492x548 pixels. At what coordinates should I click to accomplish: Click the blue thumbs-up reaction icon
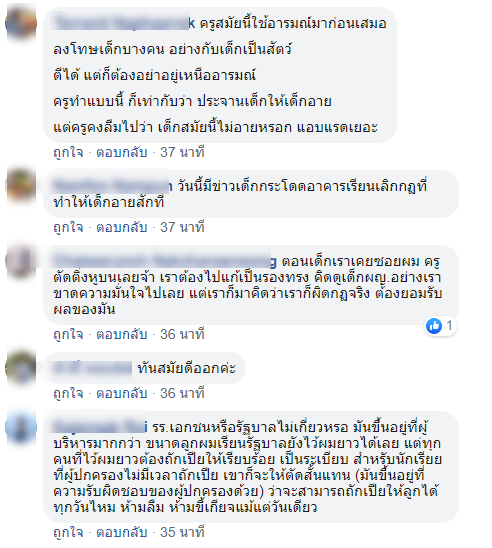tap(434, 326)
